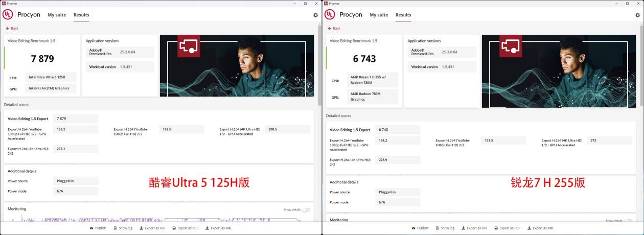Go Back in left Procyon window

[12, 28]
